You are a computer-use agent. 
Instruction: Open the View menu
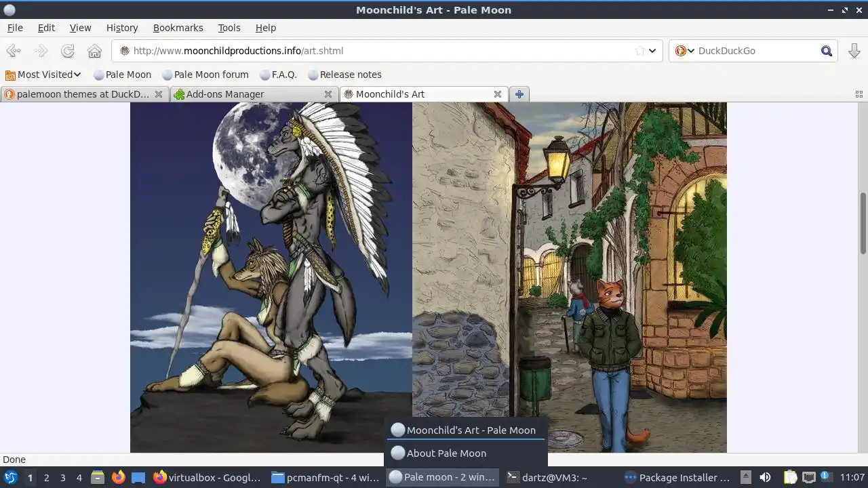pyautogui.click(x=80, y=28)
